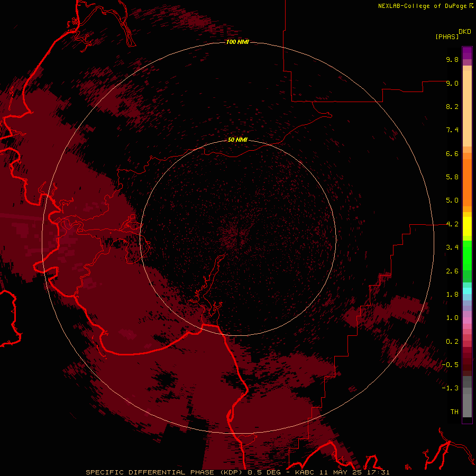Click the NEXLAB-College of DuPage credit text
Image resolution: width=476 pixels, height=476 pixels.
click(x=422, y=6)
